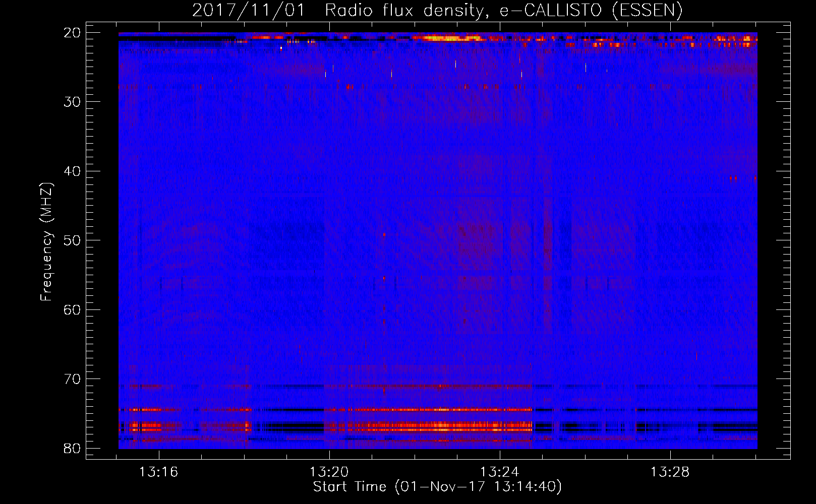Click the 13:28 time tick label
This screenshot has height=504, width=816.
[670, 472]
